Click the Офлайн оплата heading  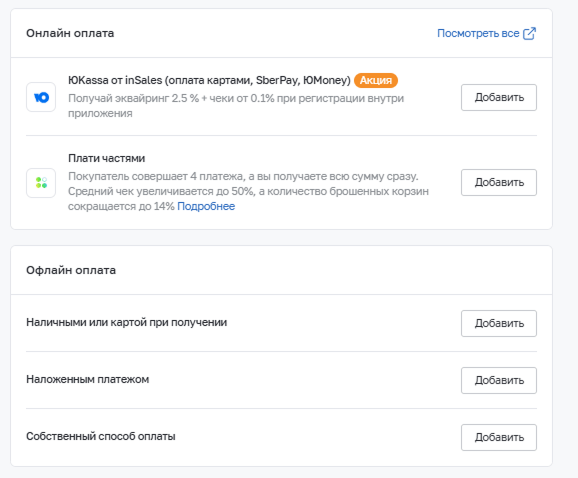pos(71,270)
